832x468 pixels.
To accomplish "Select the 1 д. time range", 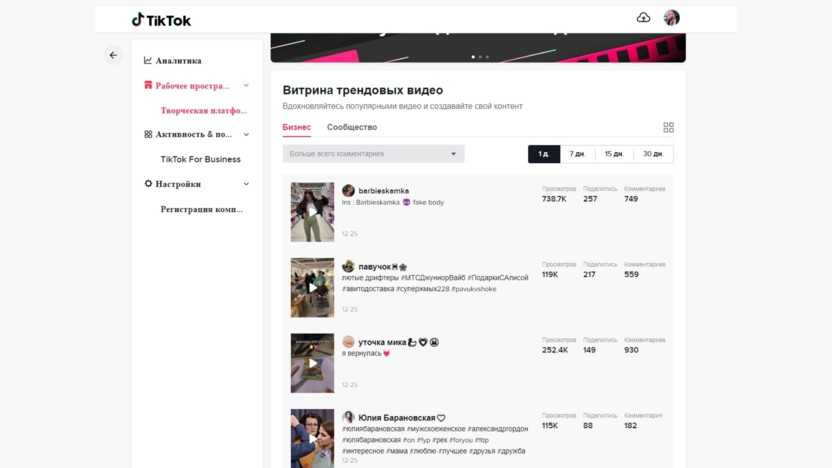I will pos(544,154).
